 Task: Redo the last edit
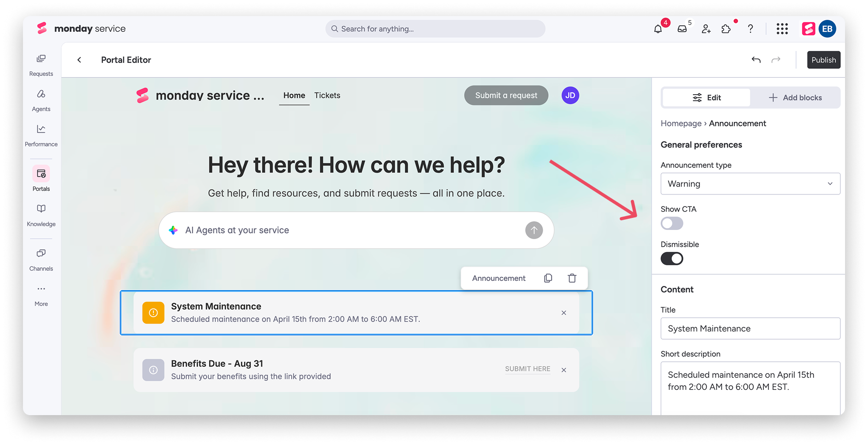coord(776,60)
